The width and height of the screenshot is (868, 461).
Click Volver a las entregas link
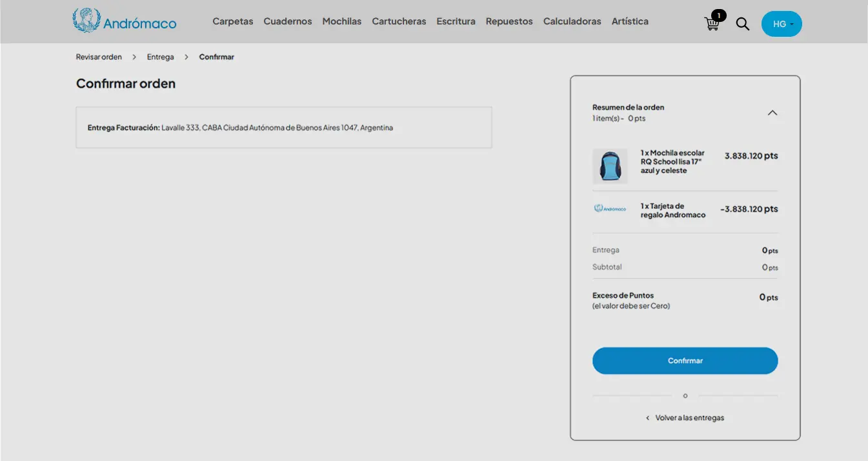click(689, 418)
